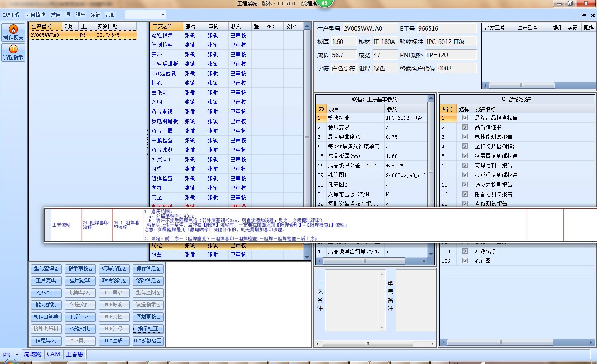Click the 交货日期 column header

pyautogui.click(x=115, y=26)
